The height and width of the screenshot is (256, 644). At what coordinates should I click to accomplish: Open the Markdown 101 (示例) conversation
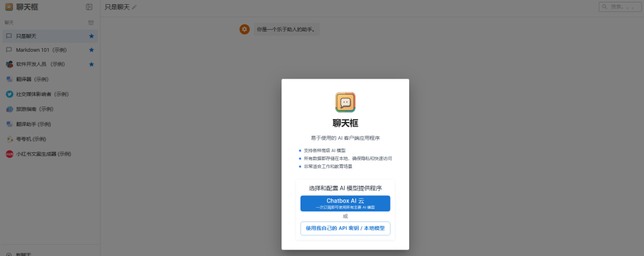coord(50,49)
